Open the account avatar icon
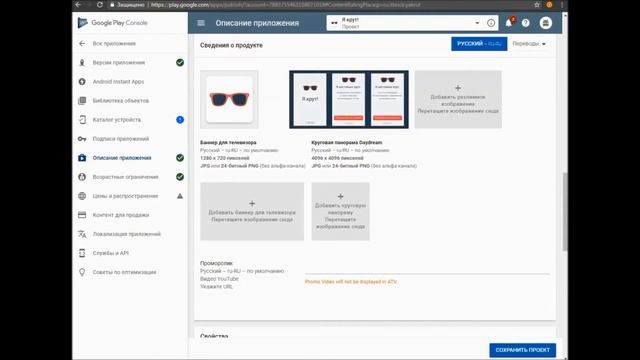The image size is (640, 360). coord(546,23)
